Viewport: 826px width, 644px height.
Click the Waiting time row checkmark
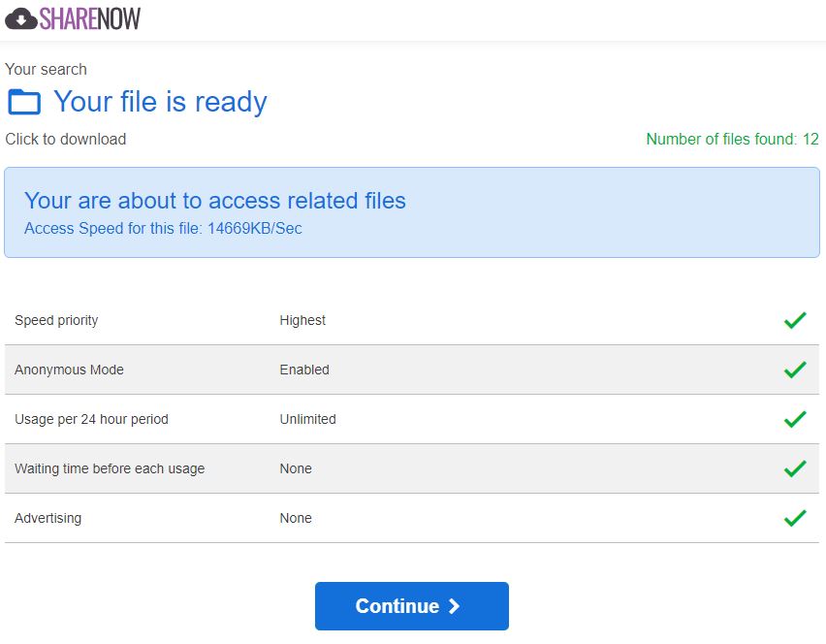(794, 468)
